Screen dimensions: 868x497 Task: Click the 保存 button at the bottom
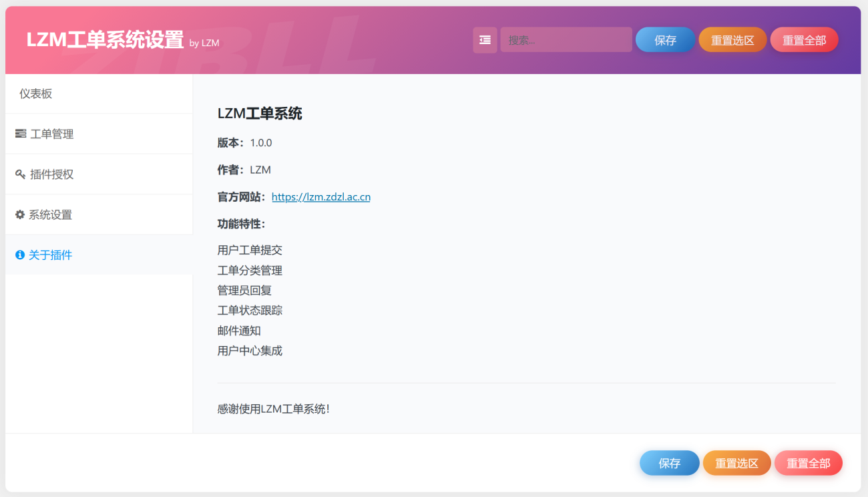[x=669, y=462]
